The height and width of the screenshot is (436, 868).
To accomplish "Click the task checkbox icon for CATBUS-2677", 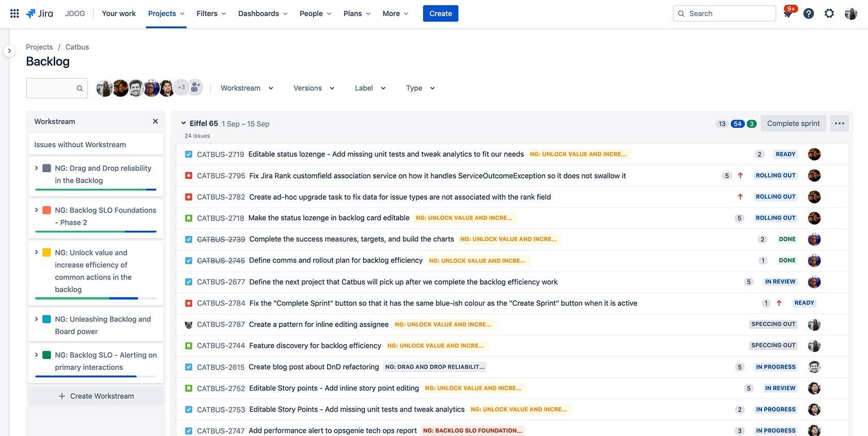I will 189,282.
